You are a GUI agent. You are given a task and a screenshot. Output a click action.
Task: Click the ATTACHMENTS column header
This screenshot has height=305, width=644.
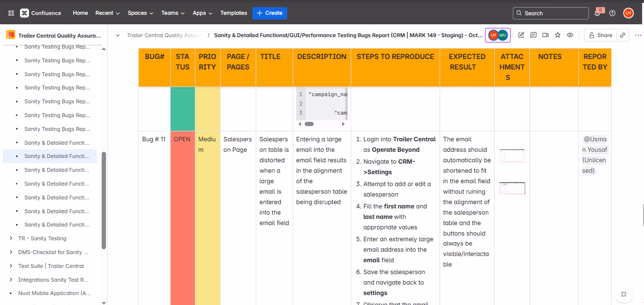(x=512, y=67)
